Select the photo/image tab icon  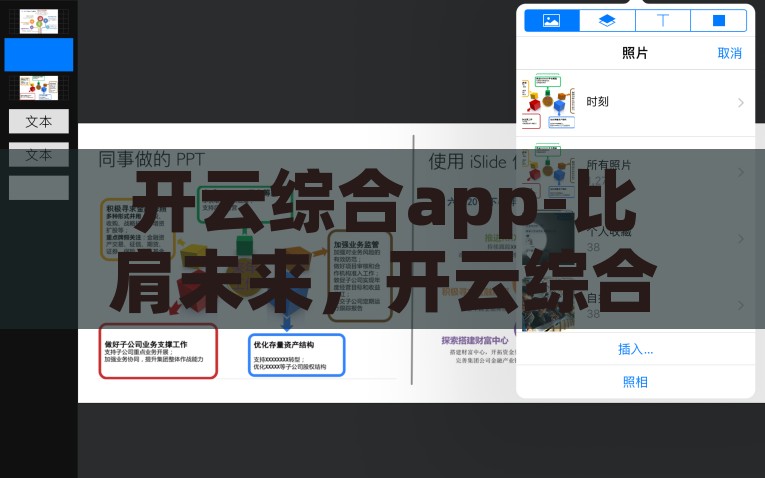click(x=552, y=20)
